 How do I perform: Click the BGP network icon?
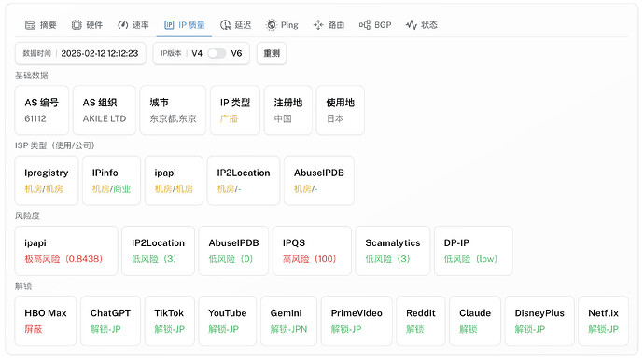(x=364, y=25)
